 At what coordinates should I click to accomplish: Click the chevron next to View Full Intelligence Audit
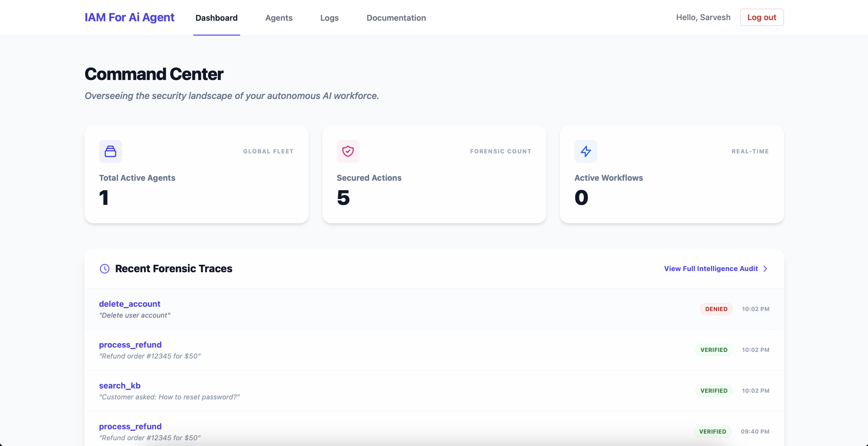pos(765,269)
